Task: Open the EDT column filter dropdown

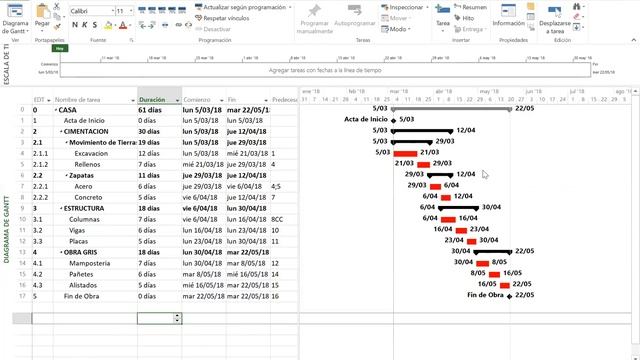Action: pyautogui.click(x=49, y=100)
